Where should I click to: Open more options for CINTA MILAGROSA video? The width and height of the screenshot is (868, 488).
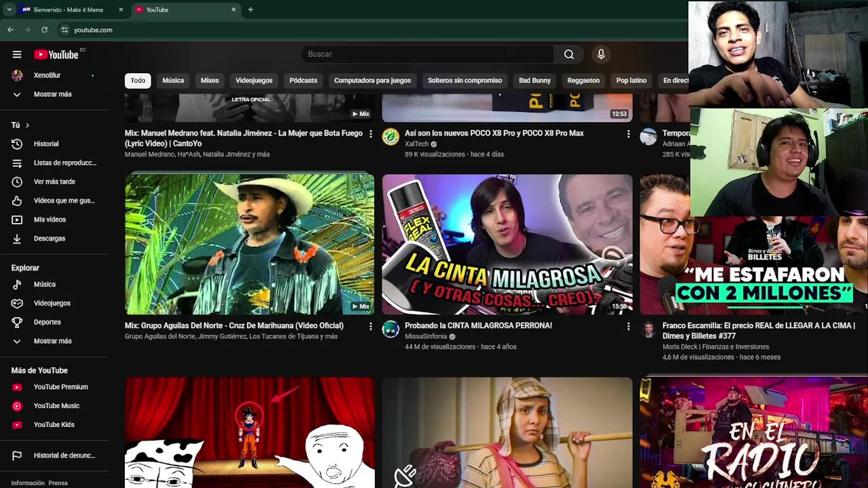pos(628,327)
